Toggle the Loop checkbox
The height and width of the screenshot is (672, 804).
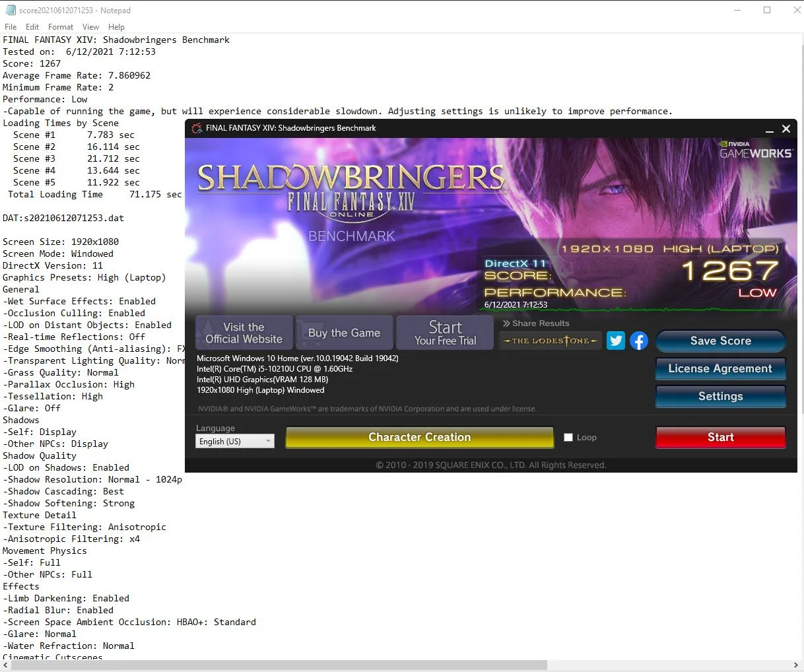(x=568, y=437)
